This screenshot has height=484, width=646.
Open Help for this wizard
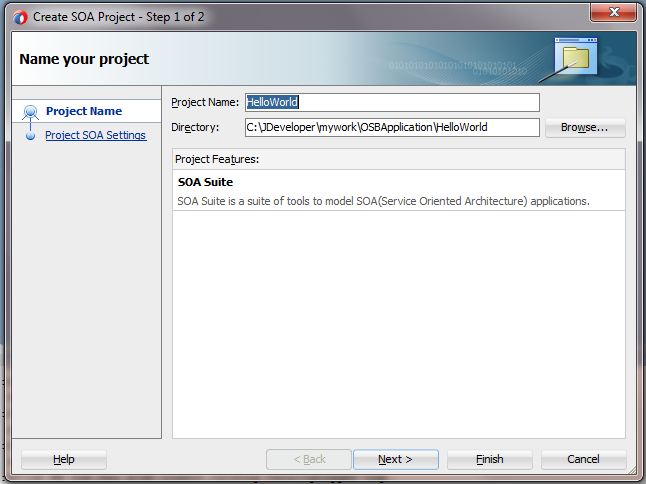pyautogui.click(x=64, y=459)
